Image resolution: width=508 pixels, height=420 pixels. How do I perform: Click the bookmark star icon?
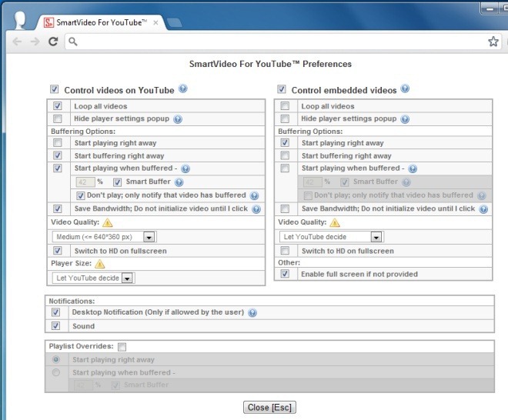493,42
